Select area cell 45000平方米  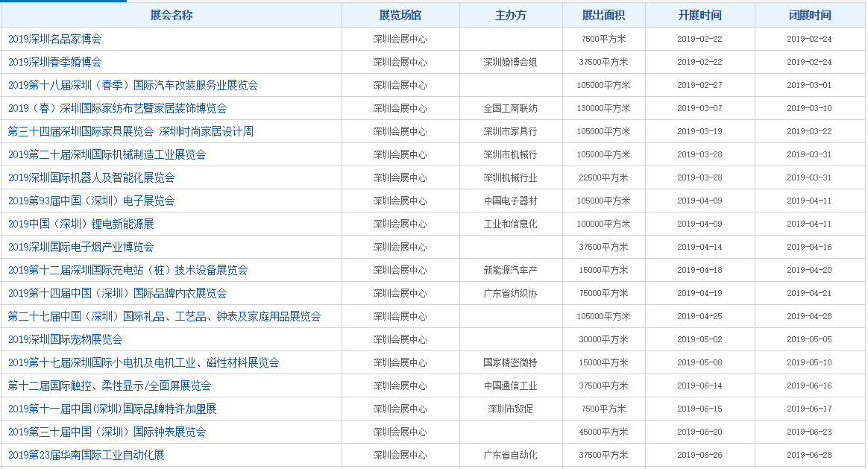tap(603, 432)
